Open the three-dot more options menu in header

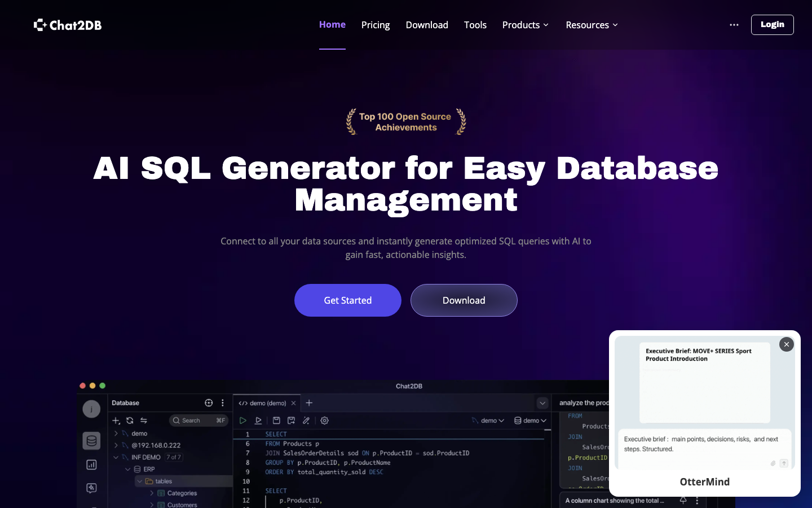click(734, 25)
